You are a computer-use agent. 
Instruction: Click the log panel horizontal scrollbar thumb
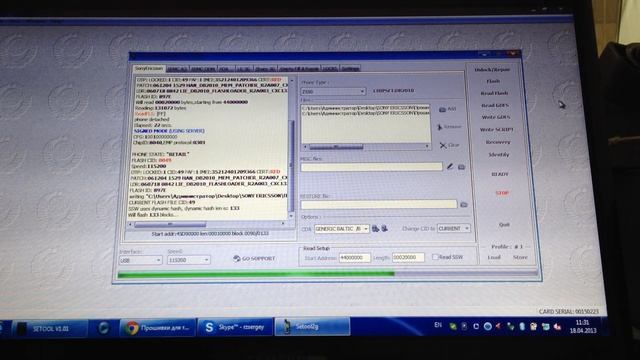click(170, 224)
